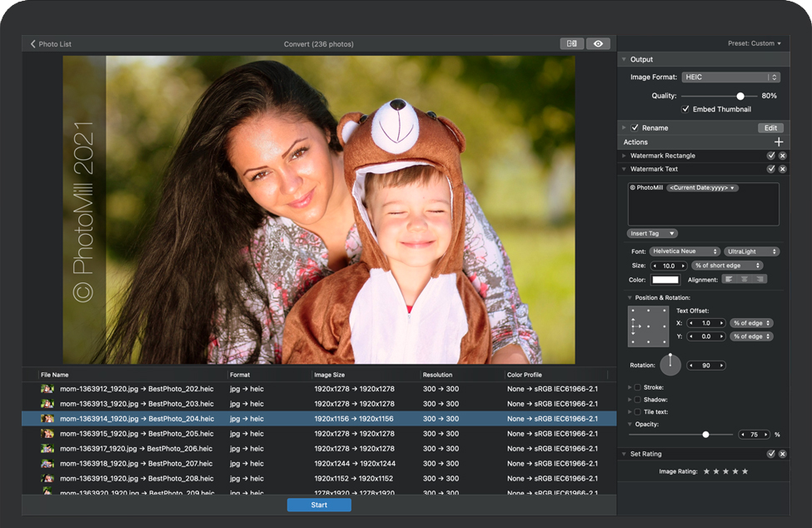Toggle the split compare view icon
This screenshot has height=528, width=812.
pos(571,43)
